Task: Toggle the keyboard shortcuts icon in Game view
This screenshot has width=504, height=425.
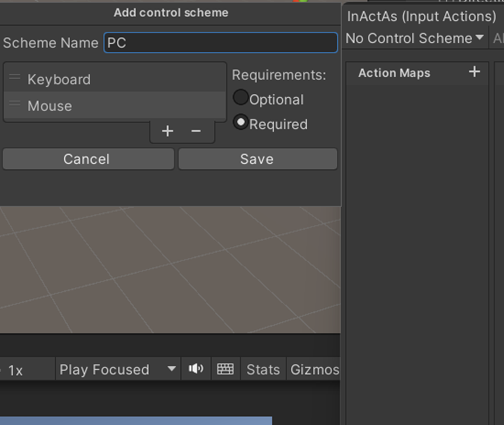Action: click(x=225, y=369)
